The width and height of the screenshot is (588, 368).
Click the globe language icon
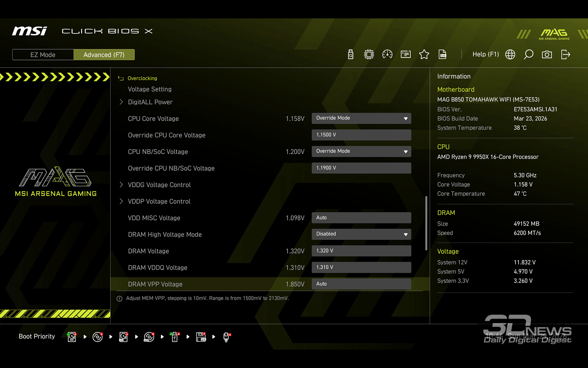(x=510, y=54)
